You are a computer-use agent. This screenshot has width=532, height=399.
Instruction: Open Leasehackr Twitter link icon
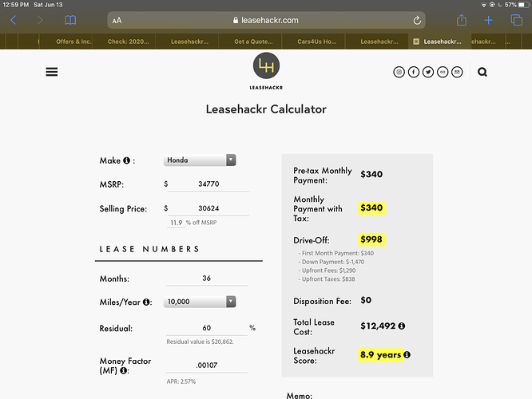pos(428,72)
